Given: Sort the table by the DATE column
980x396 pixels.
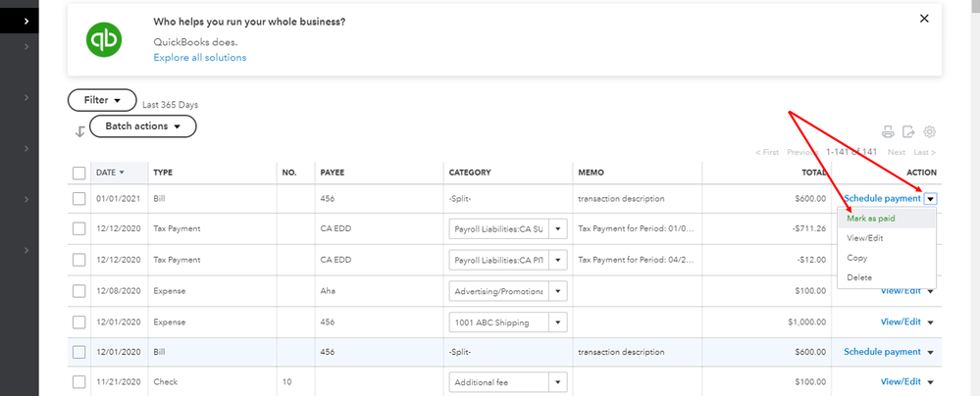Looking at the screenshot, I should click(110, 173).
